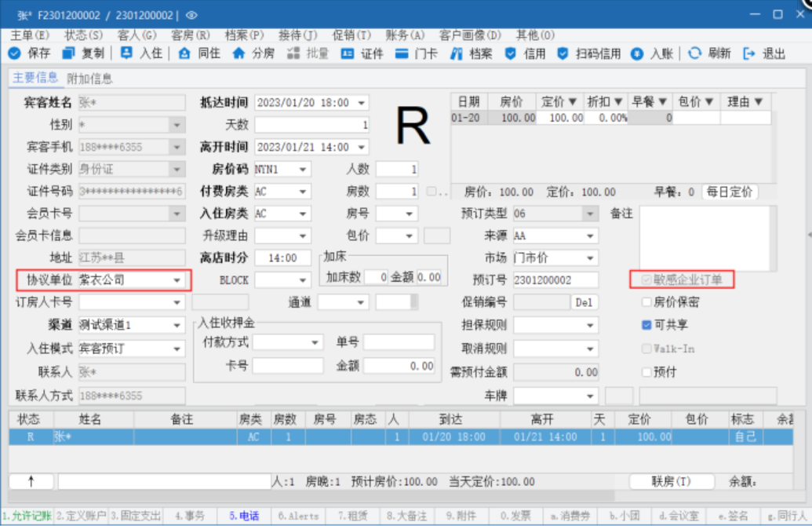Click the 每日定价 button
The width and height of the screenshot is (812, 526).
729,192
